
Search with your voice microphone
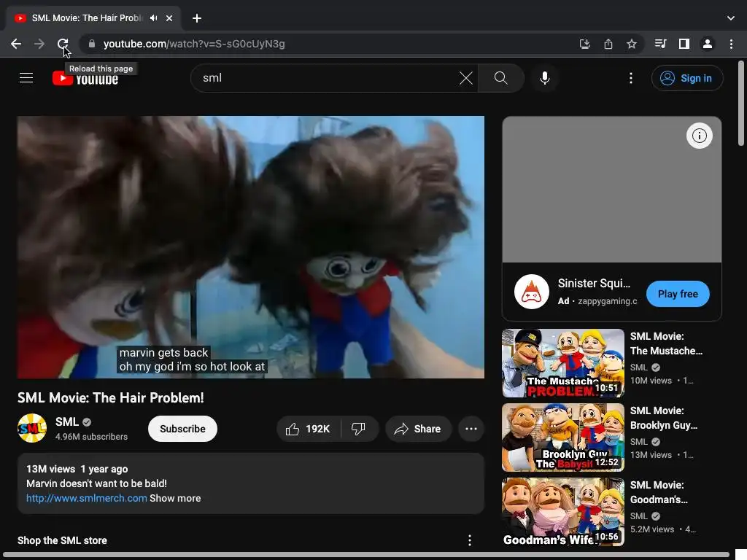[x=544, y=78]
